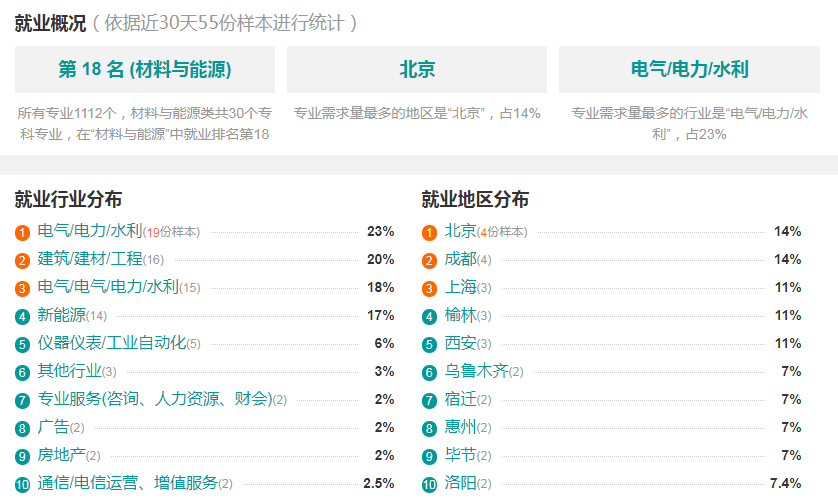This screenshot has height=499, width=838.
Task: Click the (19份样本) sample count label
Action: point(172,232)
